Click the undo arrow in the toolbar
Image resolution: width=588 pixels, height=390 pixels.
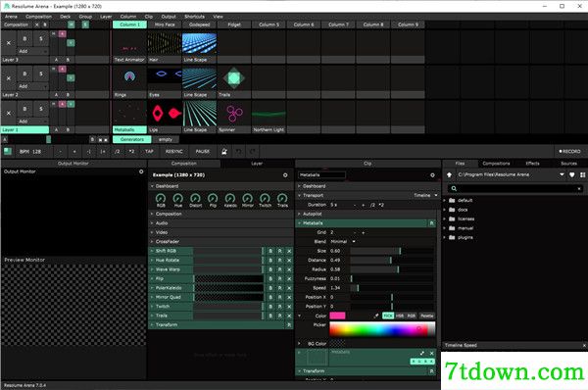(238, 152)
